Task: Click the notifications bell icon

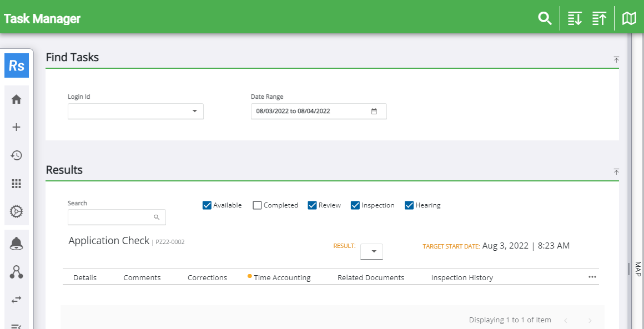Action: [x=17, y=244]
